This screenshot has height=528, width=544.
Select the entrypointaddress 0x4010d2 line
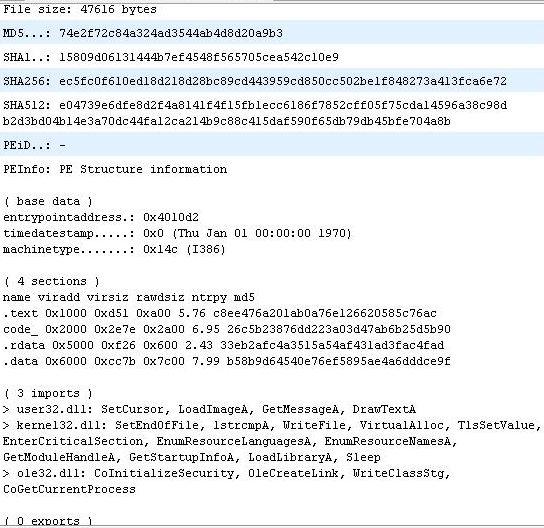(101, 218)
